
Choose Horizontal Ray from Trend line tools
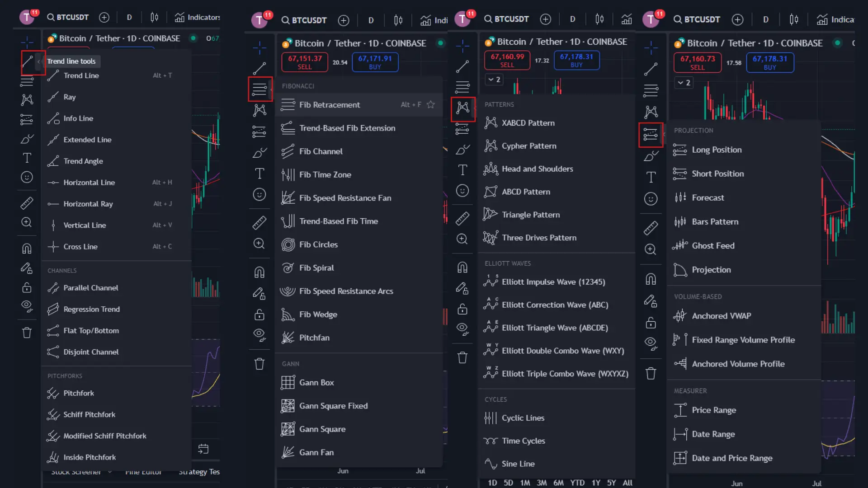coord(117,204)
